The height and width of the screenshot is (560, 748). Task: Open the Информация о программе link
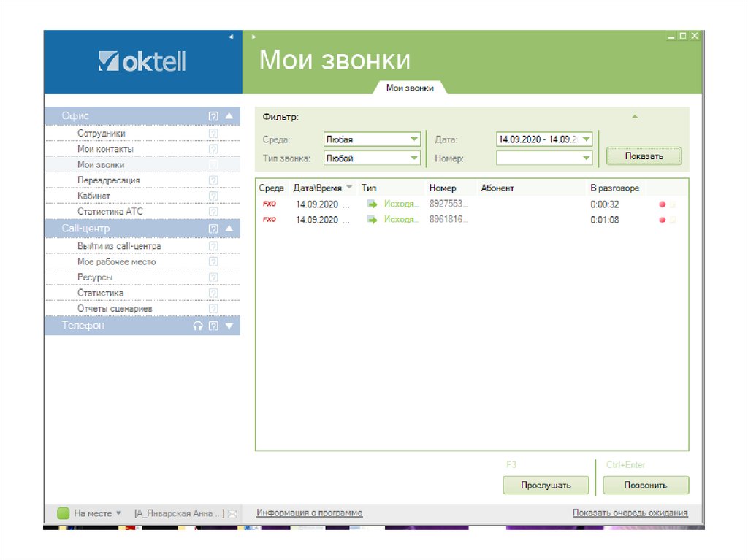tap(310, 513)
